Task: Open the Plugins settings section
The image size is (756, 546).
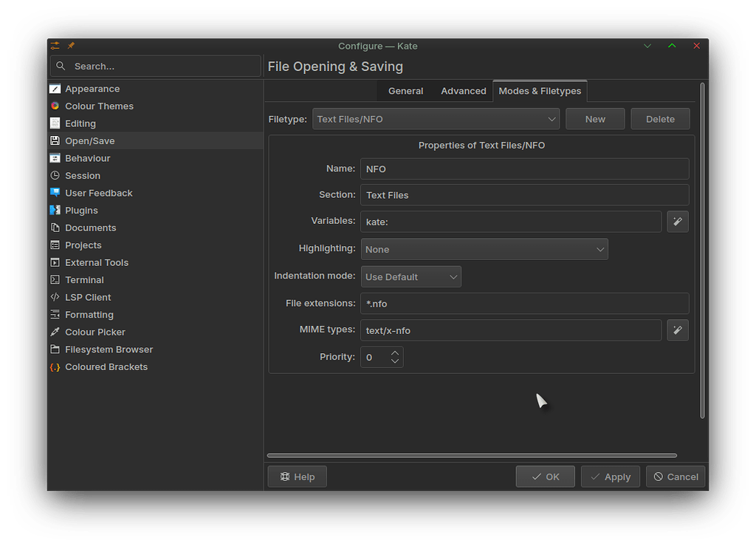Action: [80, 210]
